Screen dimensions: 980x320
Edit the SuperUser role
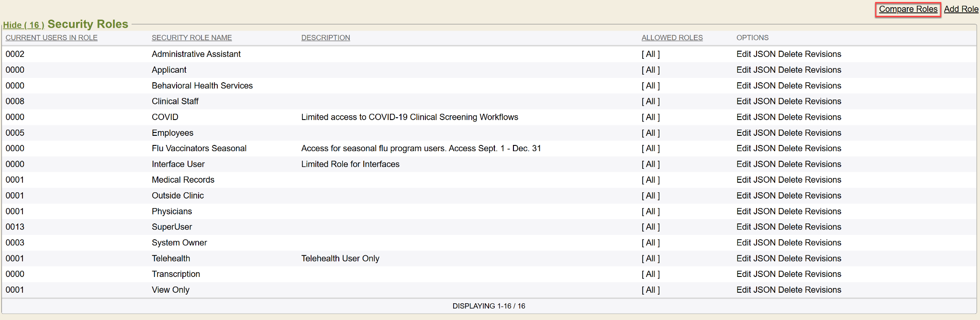(x=744, y=227)
